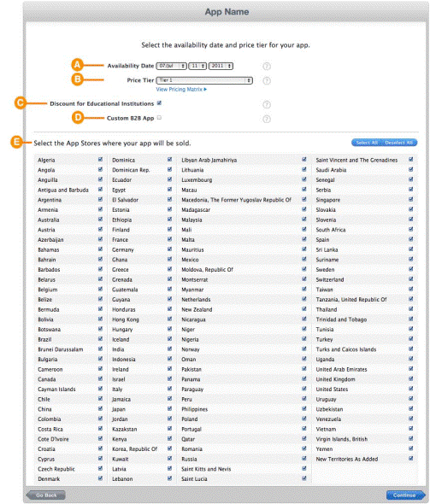The height and width of the screenshot is (504, 430).
Task: Click the Cayman Islands country name
Action: click(x=56, y=390)
